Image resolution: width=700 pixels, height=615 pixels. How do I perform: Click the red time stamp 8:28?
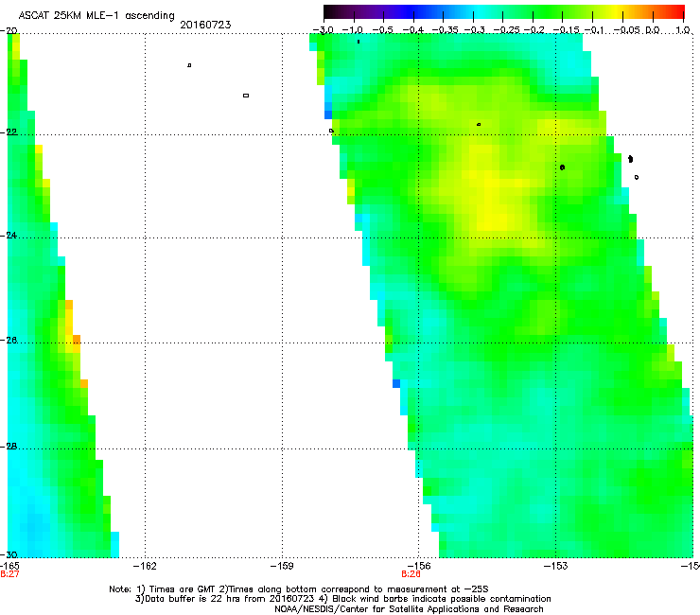pyautogui.click(x=411, y=574)
